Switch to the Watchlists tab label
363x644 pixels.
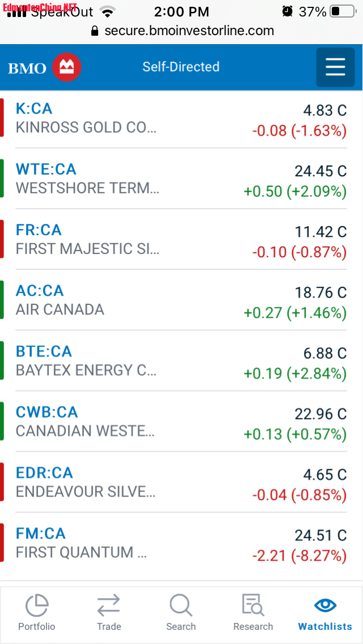[325, 626]
